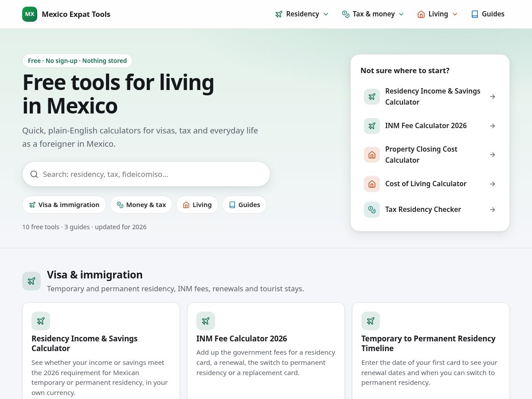Click the coins icon beside Tax & money
The width and height of the screenshot is (532, 399).
pos(346,14)
